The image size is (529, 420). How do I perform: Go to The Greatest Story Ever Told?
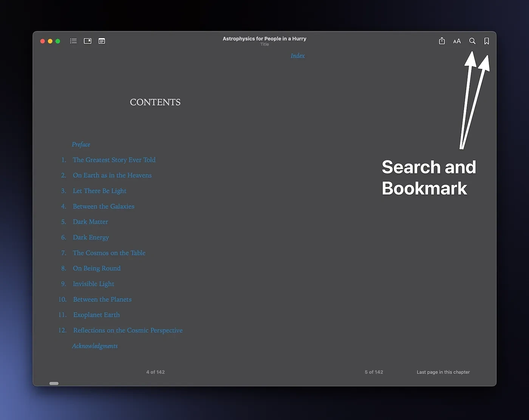click(x=114, y=160)
